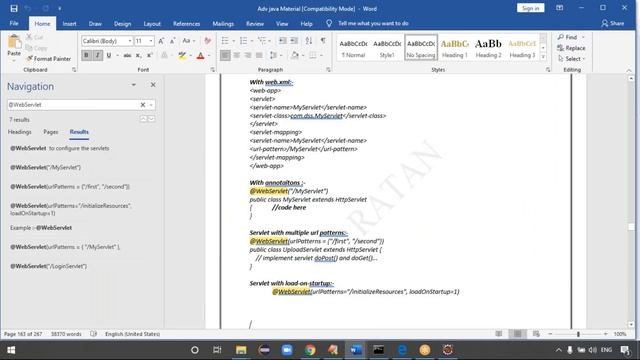Open numbering list dropdown
This screenshot has height=360, width=640.
point(252,41)
